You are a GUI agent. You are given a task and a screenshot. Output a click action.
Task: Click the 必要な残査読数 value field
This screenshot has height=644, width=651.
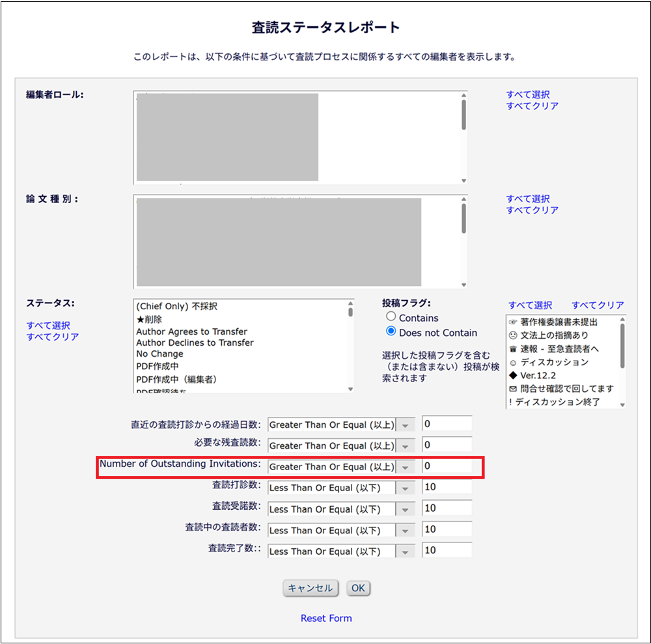pyautogui.click(x=447, y=445)
